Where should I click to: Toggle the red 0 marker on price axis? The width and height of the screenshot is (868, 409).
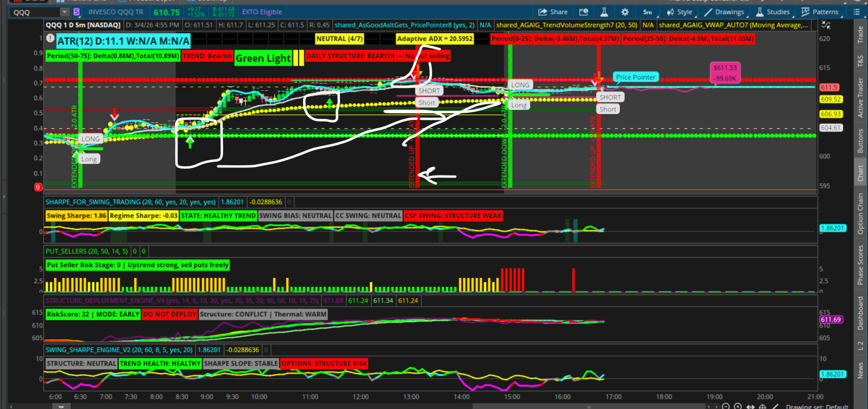(x=38, y=187)
